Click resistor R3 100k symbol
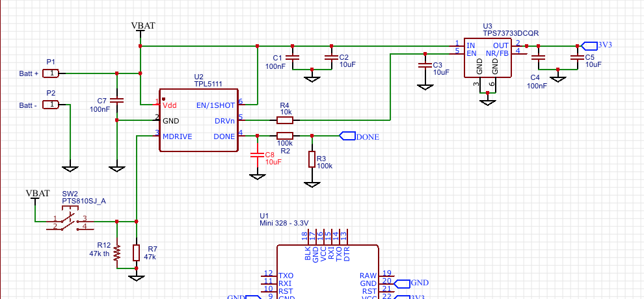The height and width of the screenshot is (299, 644). 312,159
